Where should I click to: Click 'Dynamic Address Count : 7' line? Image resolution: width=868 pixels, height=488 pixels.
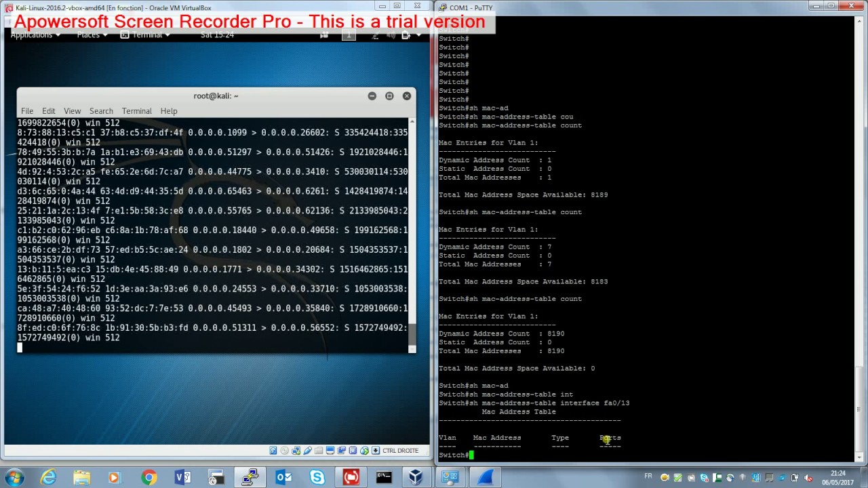coord(495,247)
